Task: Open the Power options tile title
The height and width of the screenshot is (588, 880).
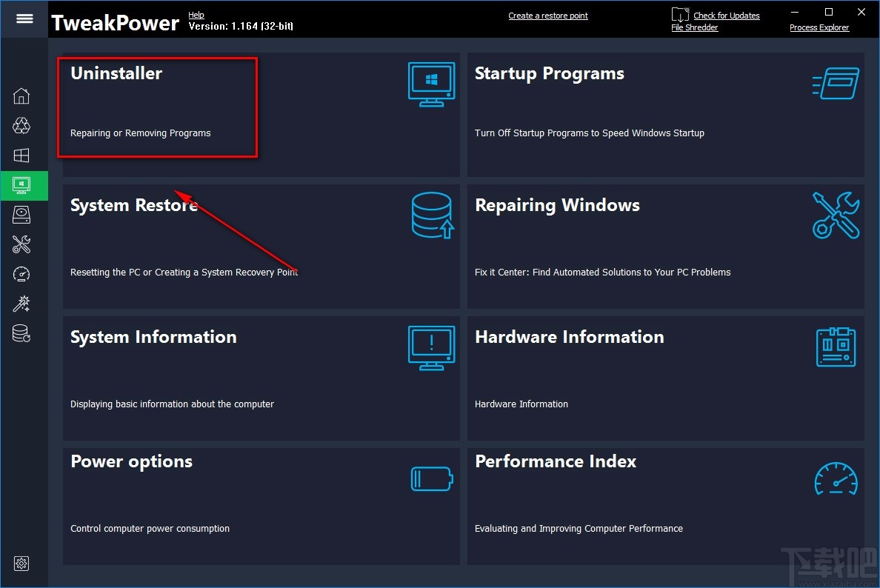Action: pyautogui.click(x=131, y=462)
